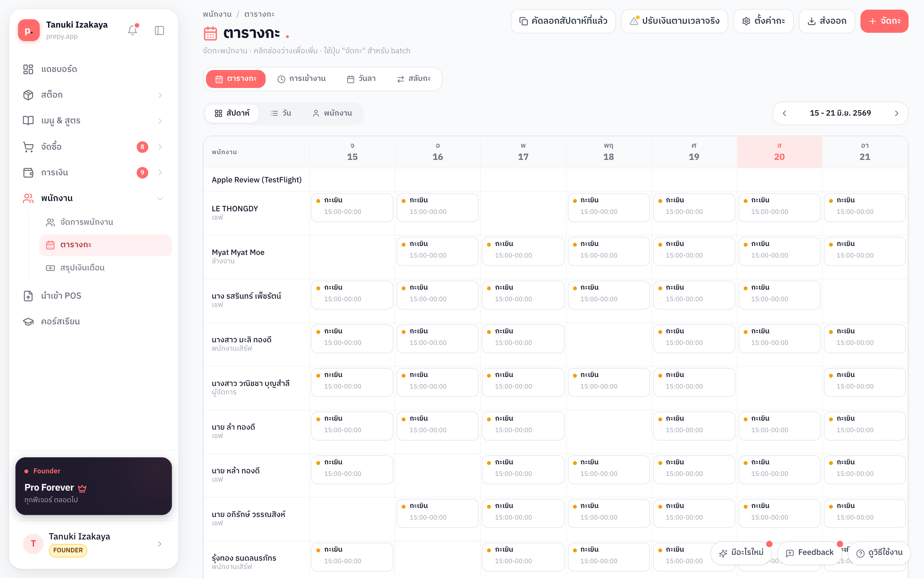The image size is (924, 578).
Task: Click the date range 15 - 21 มิ.ย. 2569
Action: (840, 113)
